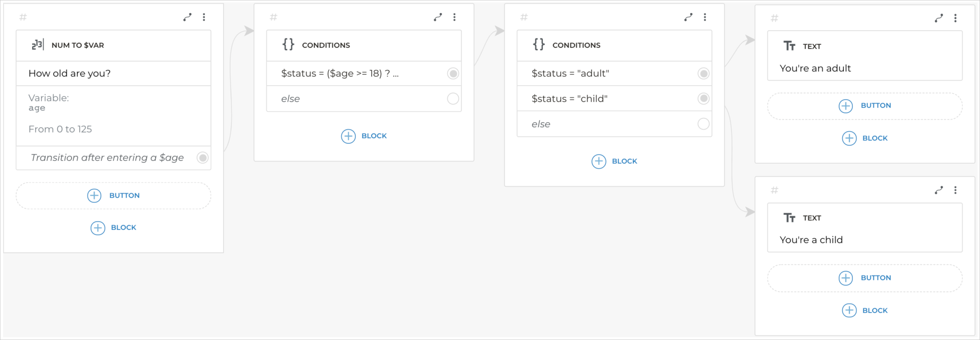Click the connection path icon on NUM TO $VAR card
Screen dimensions: 980x340
pyautogui.click(x=188, y=17)
